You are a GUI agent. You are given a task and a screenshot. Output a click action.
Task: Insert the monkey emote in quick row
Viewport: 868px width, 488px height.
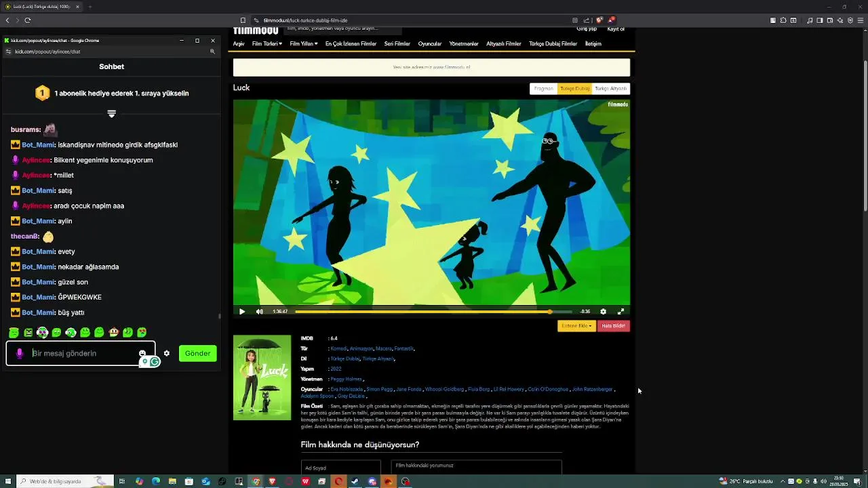[x=113, y=332]
